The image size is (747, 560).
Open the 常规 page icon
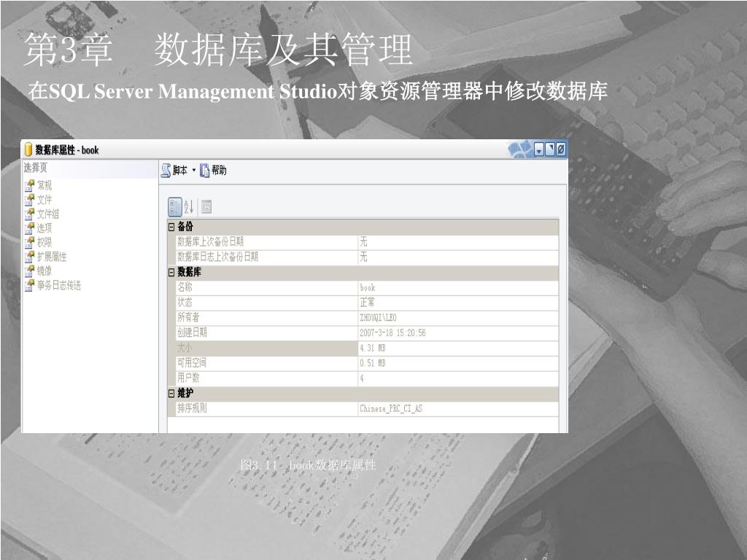29,185
